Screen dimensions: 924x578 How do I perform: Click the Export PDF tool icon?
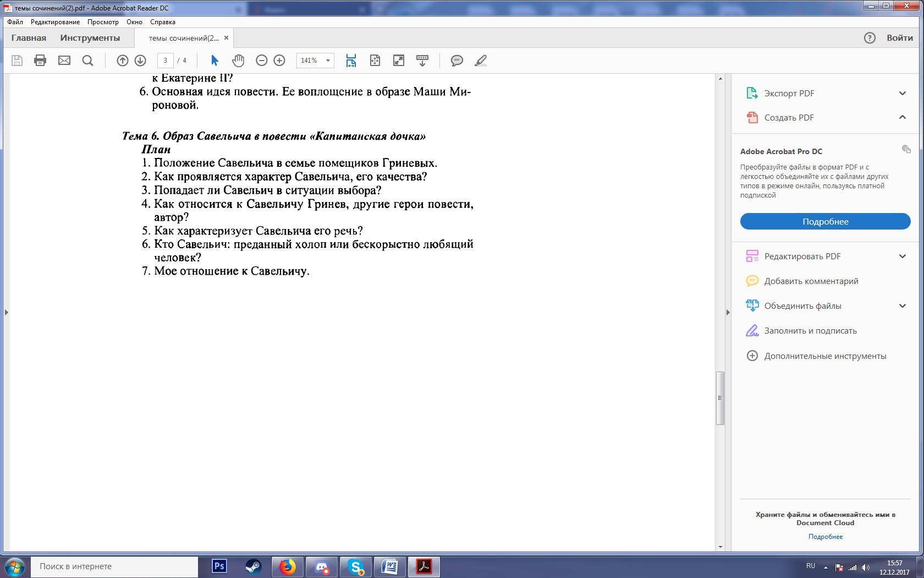752,93
